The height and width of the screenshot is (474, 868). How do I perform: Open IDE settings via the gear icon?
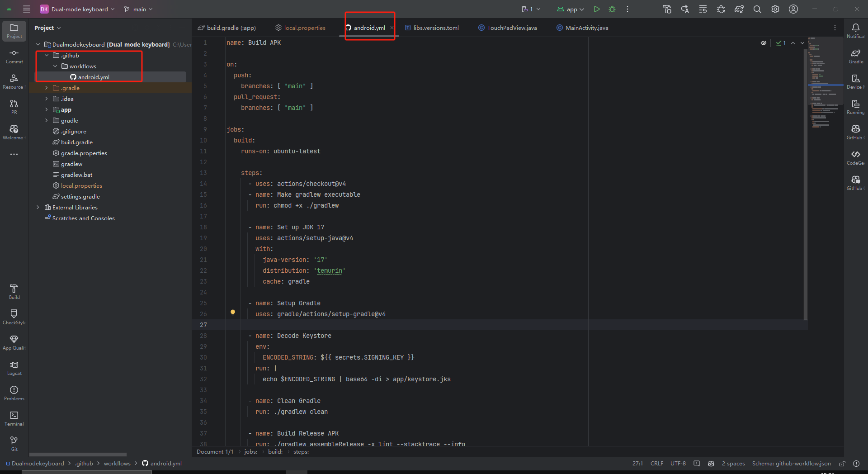(x=775, y=9)
